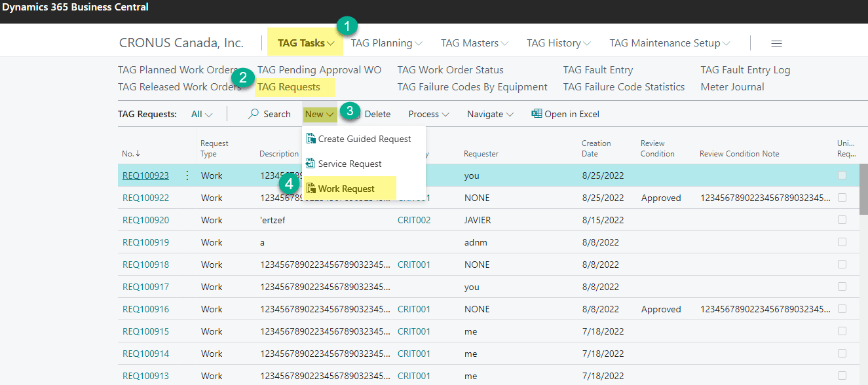This screenshot has width=868, height=385.
Task: Click the vertical scrollbar thumb
Action: [x=863, y=191]
